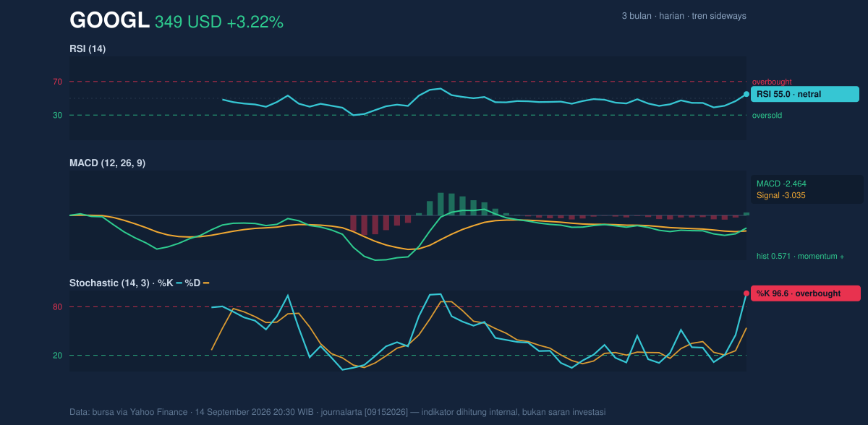Viewport: 868px width, 425px height.
Task: Click the Stochastic 80 axis label
Action: point(57,307)
